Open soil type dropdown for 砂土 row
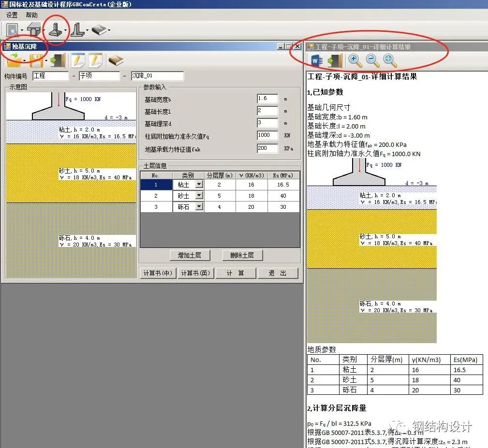Image resolution: width=488 pixels, height=448 pixels. 199,195
